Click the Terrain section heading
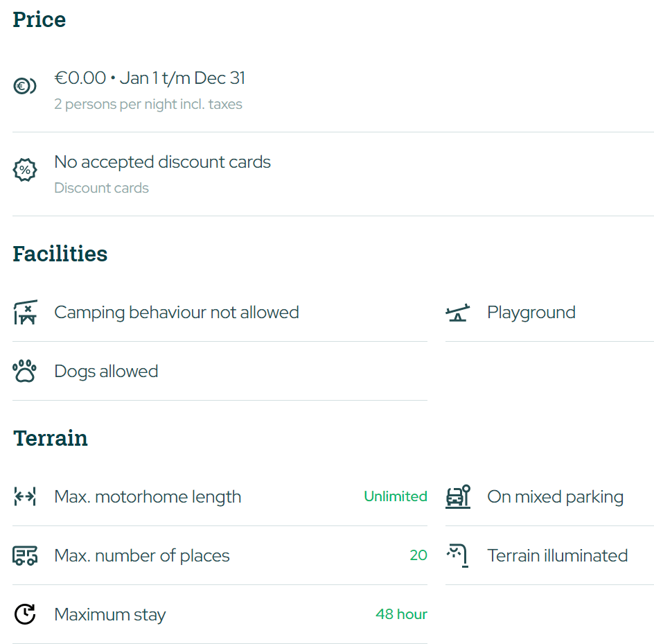This screenshot has width=654, height=644. [51, 438]
